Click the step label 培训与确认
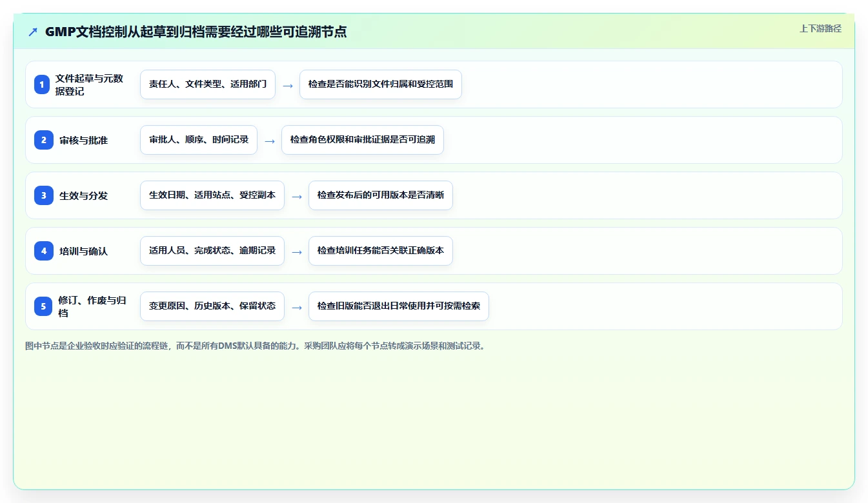 coord(84,251)
